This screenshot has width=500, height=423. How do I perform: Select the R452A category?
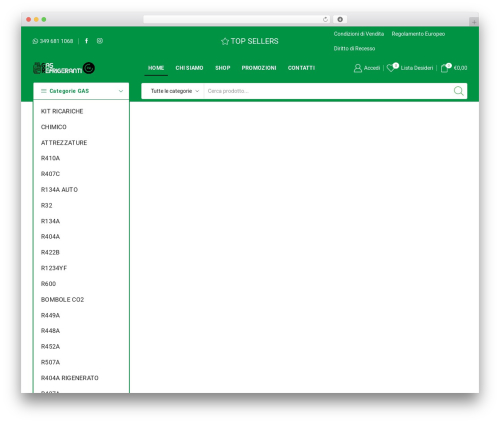[50, 347]
